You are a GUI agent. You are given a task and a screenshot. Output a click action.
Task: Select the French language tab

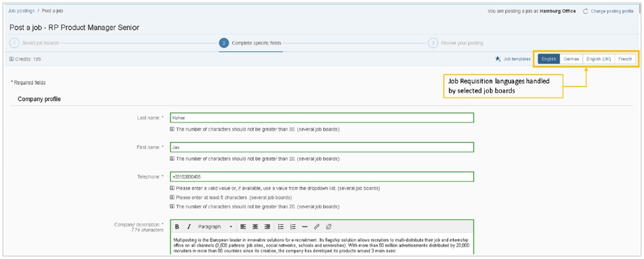[625, 59]
